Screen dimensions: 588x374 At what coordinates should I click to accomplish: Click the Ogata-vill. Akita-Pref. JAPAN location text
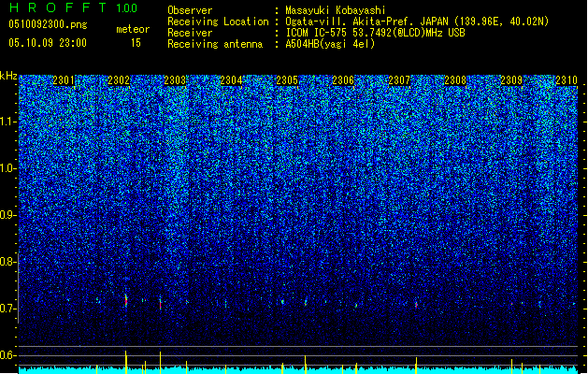click(x=417, y=22)
